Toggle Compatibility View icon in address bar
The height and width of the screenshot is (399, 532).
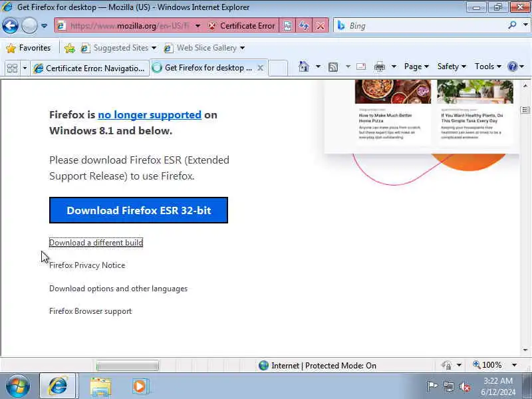click(287, 26)
